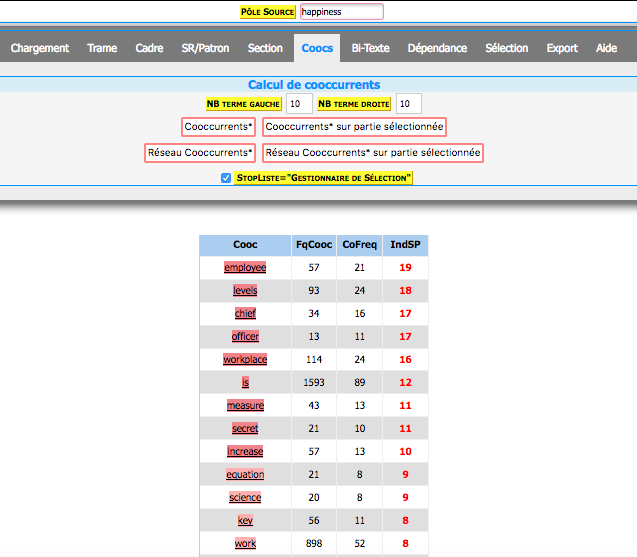Image resolution: width=637 pixels, height=557 pixels.
Task: Open the Aide help tab
Action: pyautogui.click(x=606, y=48)
